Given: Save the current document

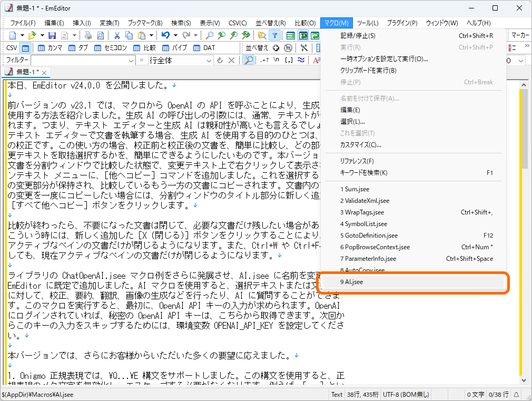Looking at the screenshot, I should pos(52,35).
